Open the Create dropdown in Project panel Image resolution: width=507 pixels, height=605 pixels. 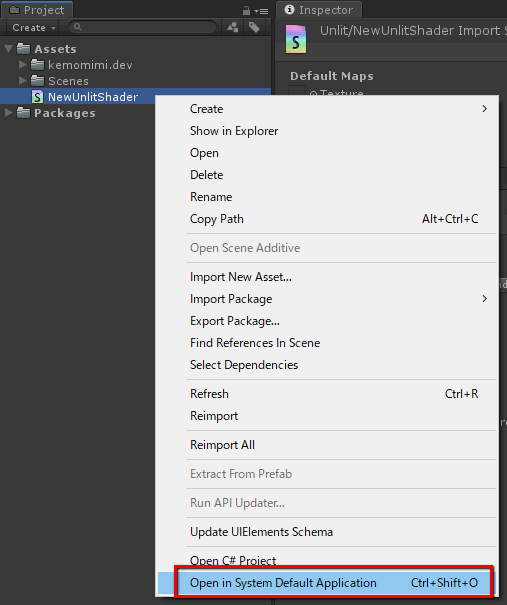(34, 28)
